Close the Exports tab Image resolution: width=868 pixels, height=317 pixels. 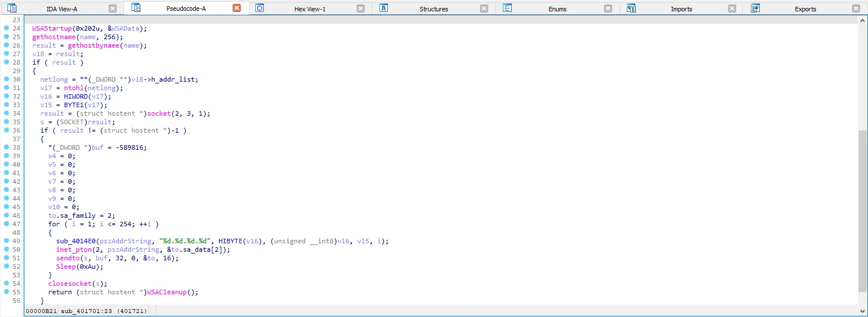pos(856,9)
